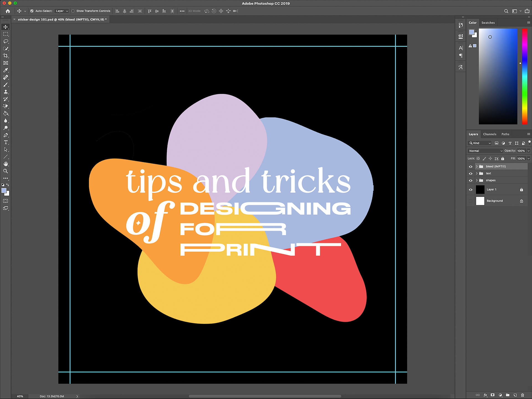Image resolution: width=532 pixels, height=399 pixels.
Task: Expand the text group
Action: pyautogui.click(x=477, y=173)
